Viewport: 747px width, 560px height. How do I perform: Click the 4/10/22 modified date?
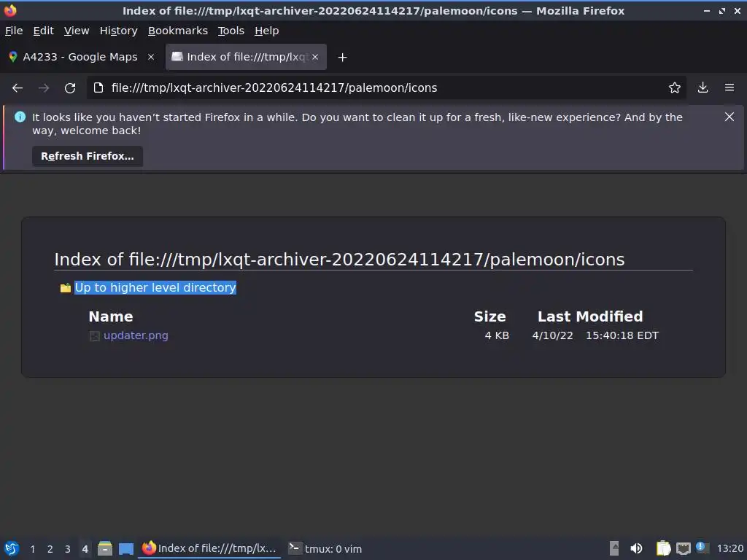pyautogui.click(x=553, y=335)
